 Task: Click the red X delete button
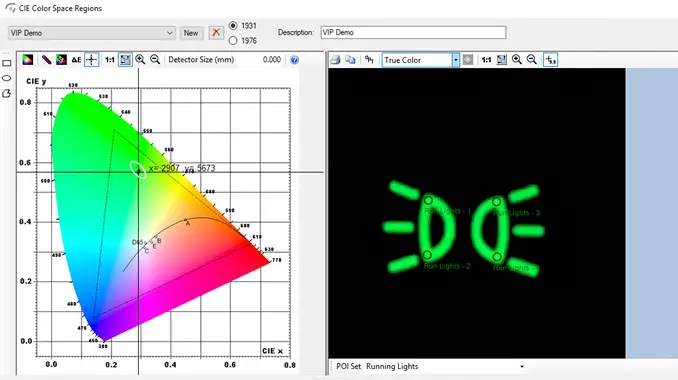coord(216,33)
